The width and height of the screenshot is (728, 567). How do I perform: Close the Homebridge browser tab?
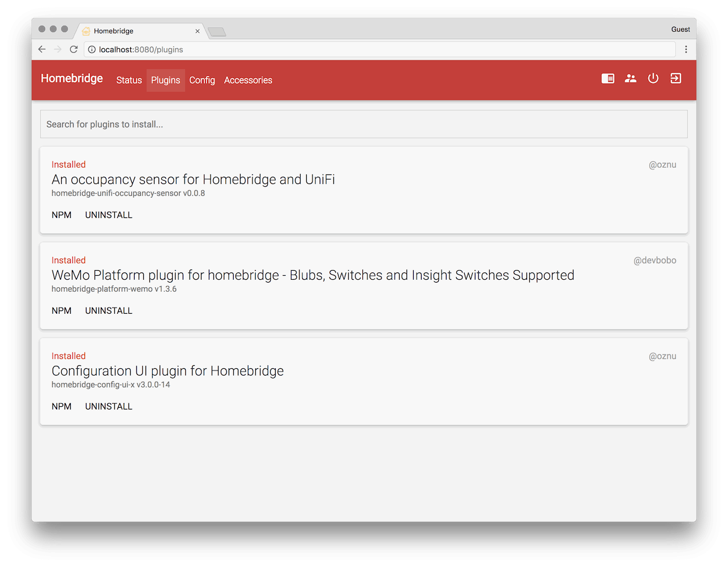[198, 31]
